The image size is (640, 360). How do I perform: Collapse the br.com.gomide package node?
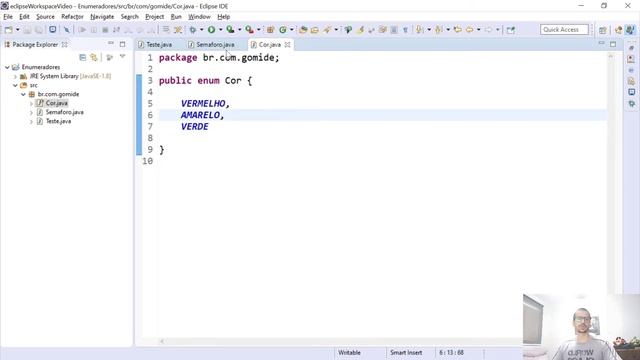pos(23,94)
